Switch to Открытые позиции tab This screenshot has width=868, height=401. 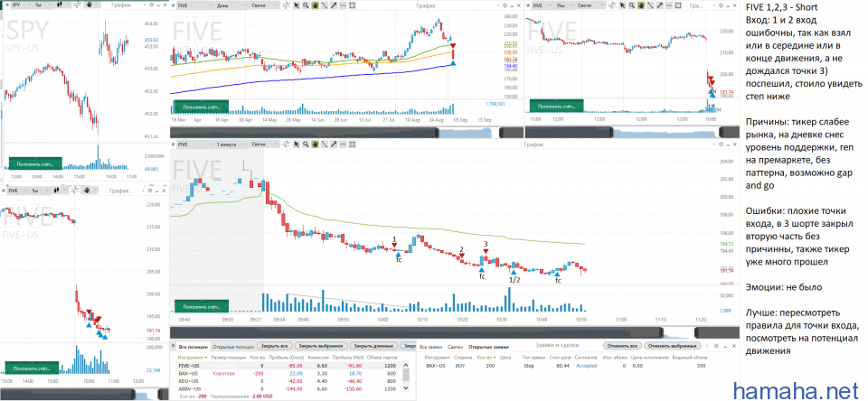pos(232,347)
